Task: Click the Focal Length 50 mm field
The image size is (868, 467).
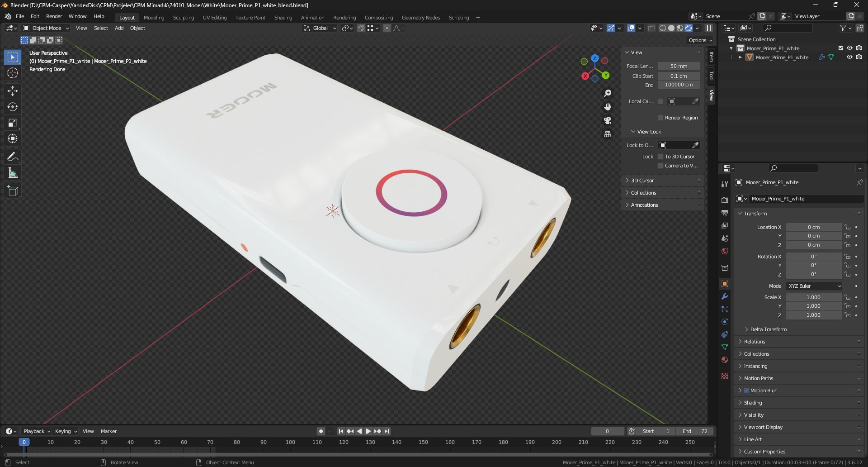Action: coord(679,66)
